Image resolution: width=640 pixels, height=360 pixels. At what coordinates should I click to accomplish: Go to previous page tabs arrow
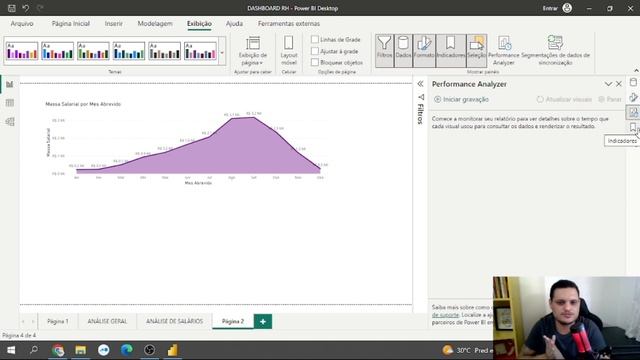point(23,322)
